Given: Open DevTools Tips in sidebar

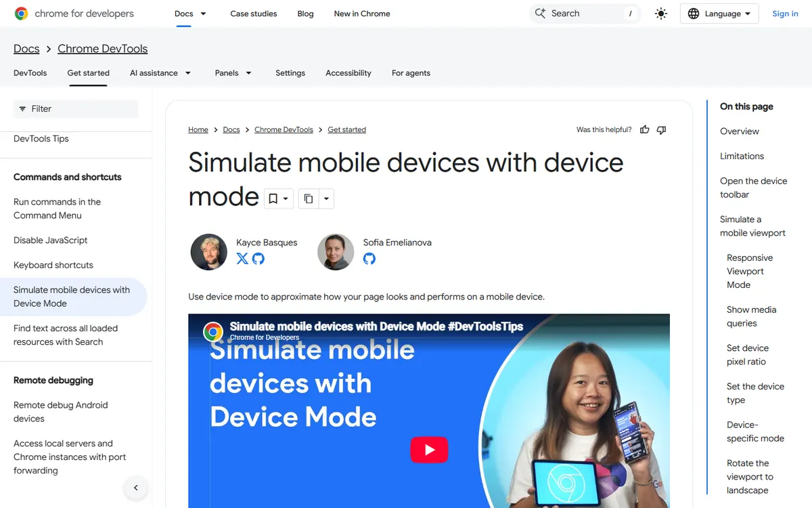Looking at the screenshot, I should [x=41, y=139].
